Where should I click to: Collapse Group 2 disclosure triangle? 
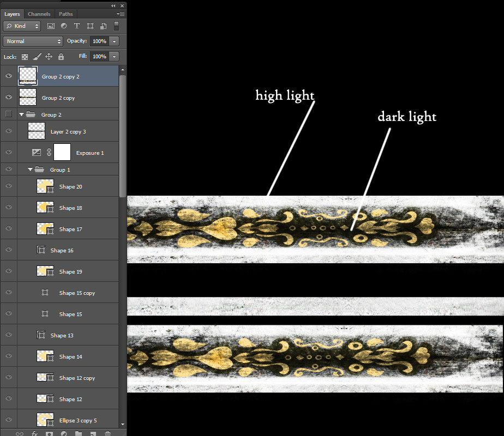pyautogui.click(x=21, y=114)
